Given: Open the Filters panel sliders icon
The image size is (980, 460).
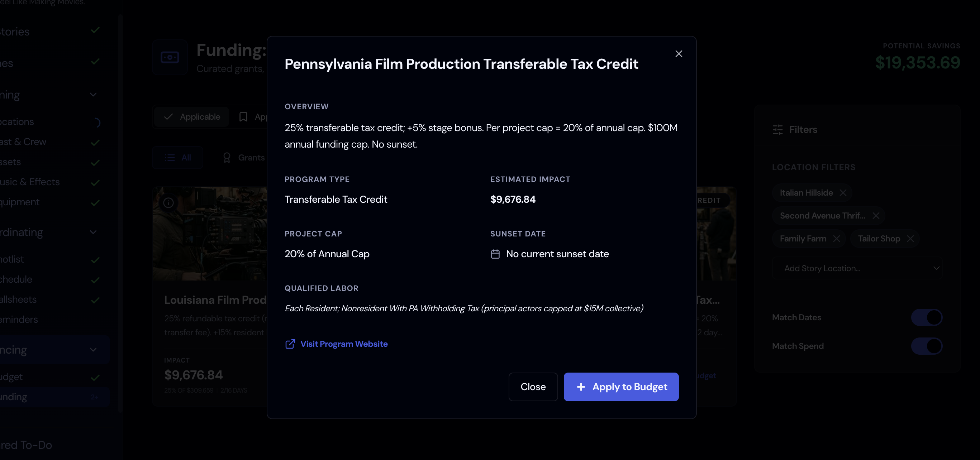Looking at the screenshot, I should [x=777, y=130].
